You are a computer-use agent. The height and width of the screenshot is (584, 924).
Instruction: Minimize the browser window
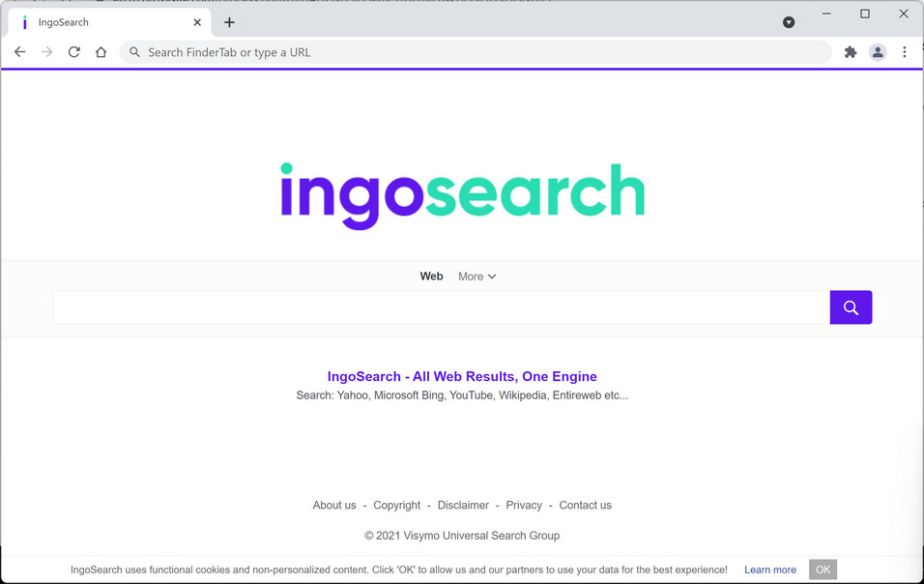pos(826,14)
